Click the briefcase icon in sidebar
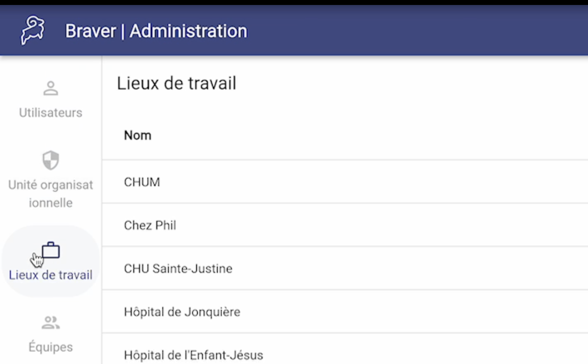The height and width of the screenshot is (364, 588). 51,250
